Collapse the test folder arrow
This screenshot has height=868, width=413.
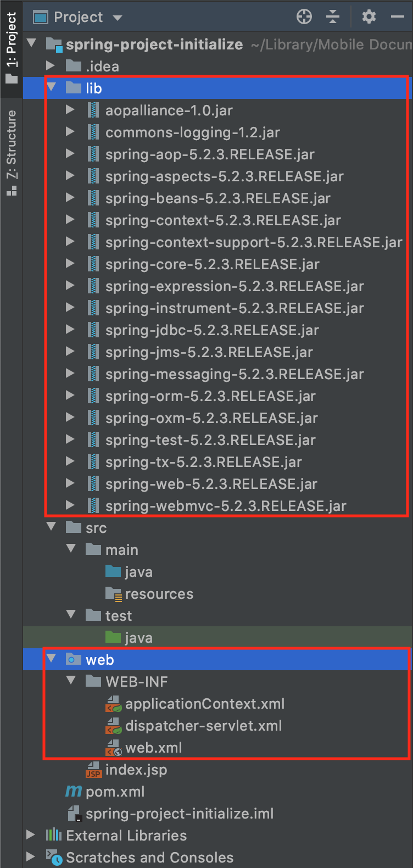(x=71, y=614)
